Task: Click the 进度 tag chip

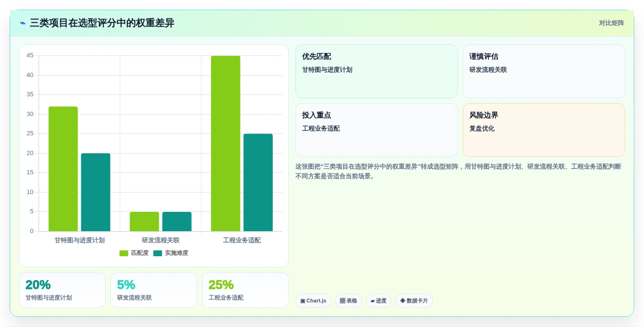Action: point(378,301)
